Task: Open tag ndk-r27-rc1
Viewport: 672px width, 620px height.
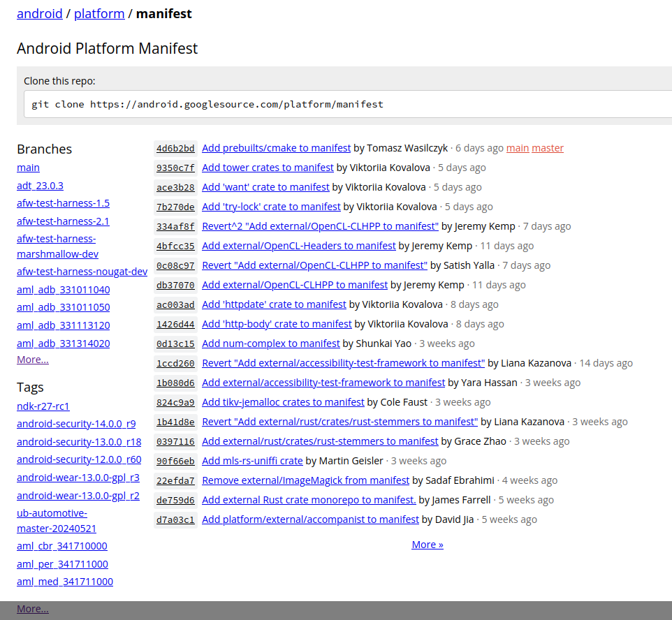Action: point(43,406)
